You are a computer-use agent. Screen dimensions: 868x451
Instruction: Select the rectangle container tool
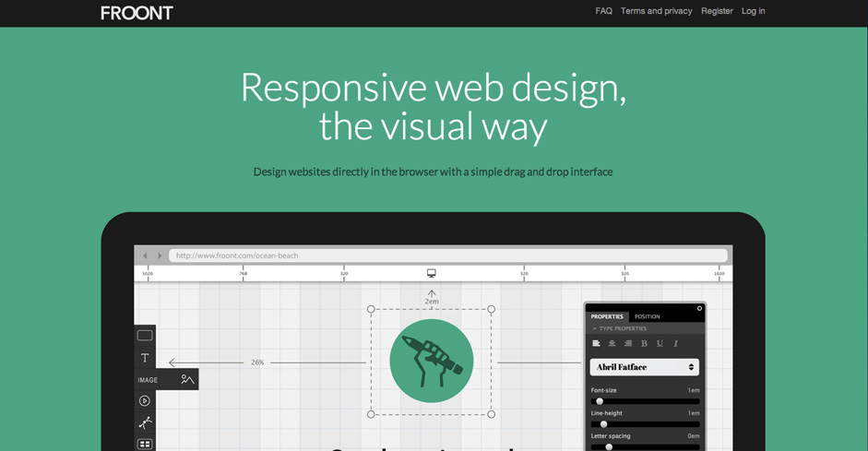coord(145,336)
